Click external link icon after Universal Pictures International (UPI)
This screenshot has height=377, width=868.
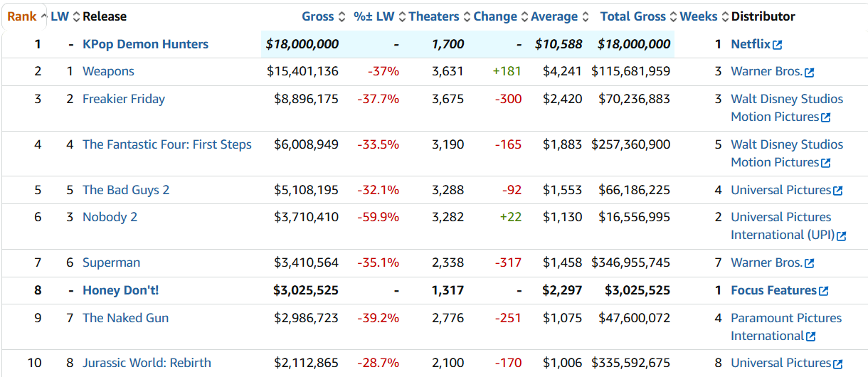coord(842,236)
